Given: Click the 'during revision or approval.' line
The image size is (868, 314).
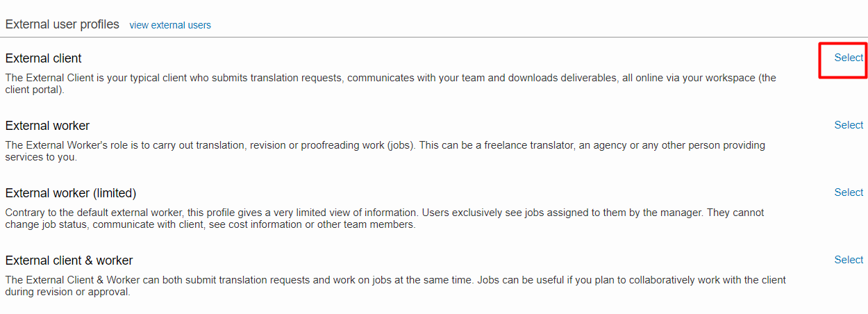Looking at the screenshot, I should [x=67, y=292].
